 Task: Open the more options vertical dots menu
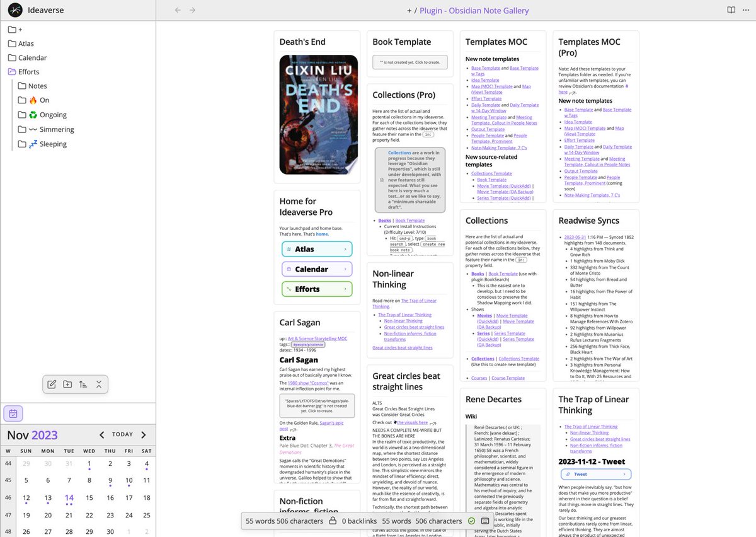(x=745, y=10)
